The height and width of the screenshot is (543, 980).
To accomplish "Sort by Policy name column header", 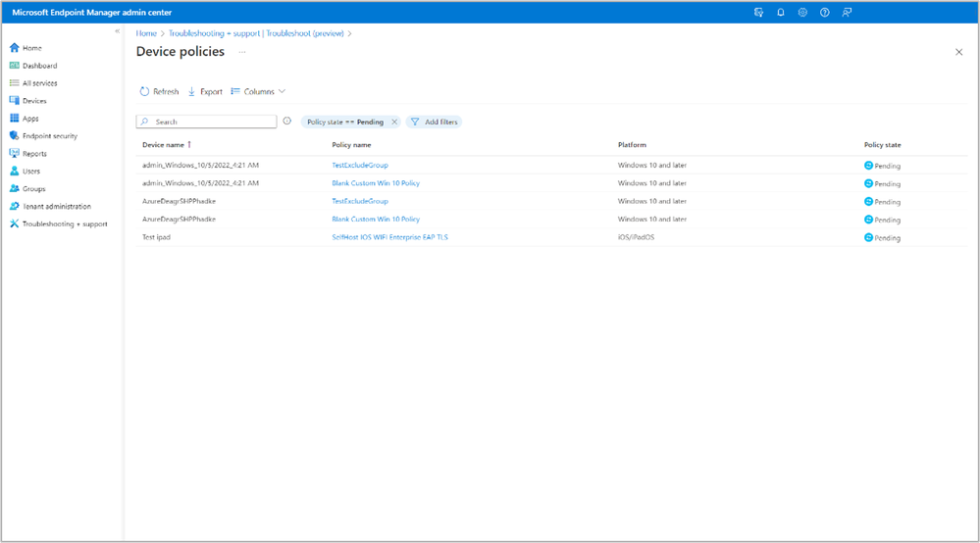I will coord(351,145).
